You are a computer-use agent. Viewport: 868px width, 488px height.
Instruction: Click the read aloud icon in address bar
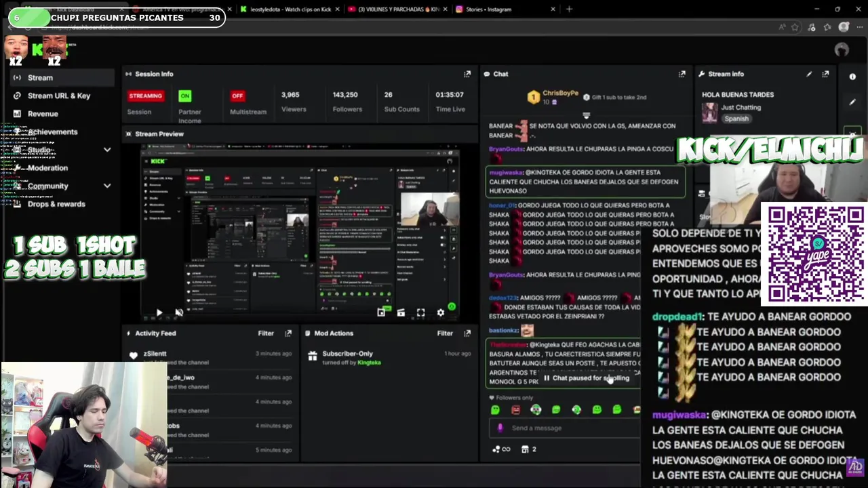tap(782, 27)
